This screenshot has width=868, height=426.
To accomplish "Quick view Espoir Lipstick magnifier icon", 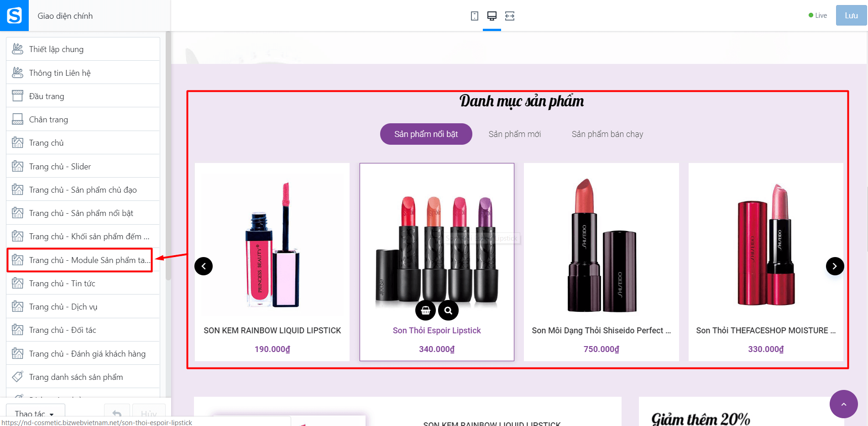I will [448, 310].
